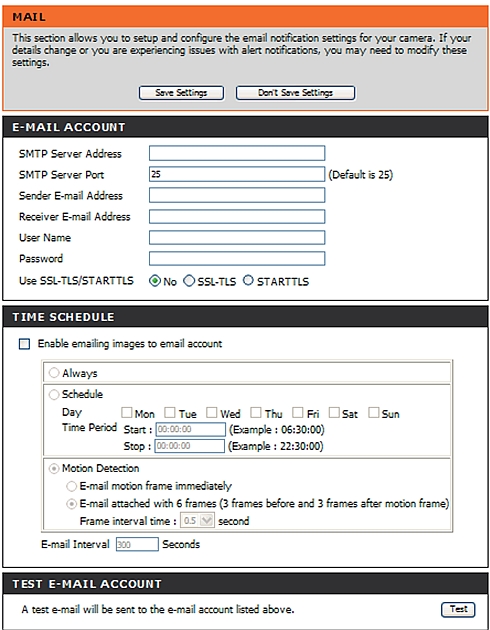Click the Test button for e-mail account
The image size is (490, 630).
click(x=458, y=609)
